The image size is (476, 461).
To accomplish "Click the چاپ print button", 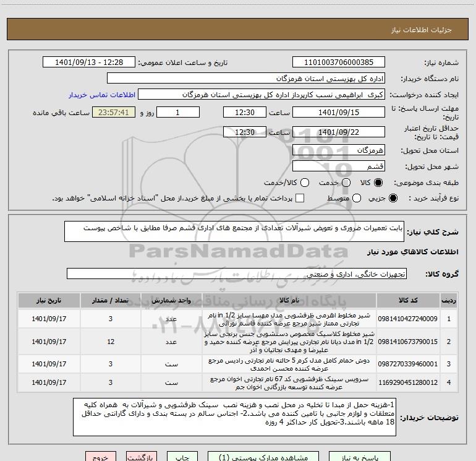I will coord(182,457).
